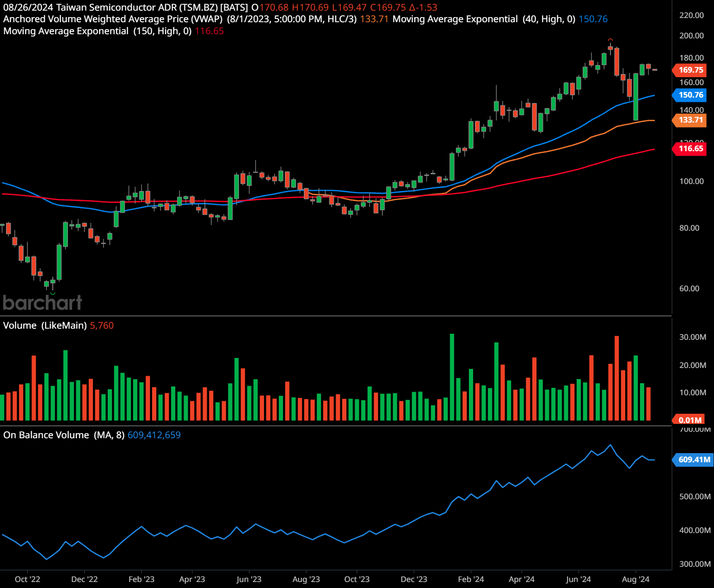Click the 100.00 price axis label
Image resolution: width=714 pixels, height=588 pixels.
[x=691, y=181]
